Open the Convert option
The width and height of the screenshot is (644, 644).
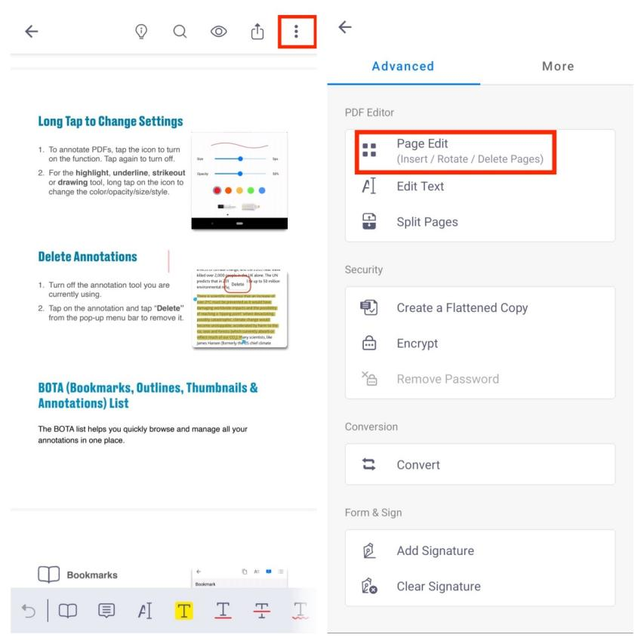(418, 464)
